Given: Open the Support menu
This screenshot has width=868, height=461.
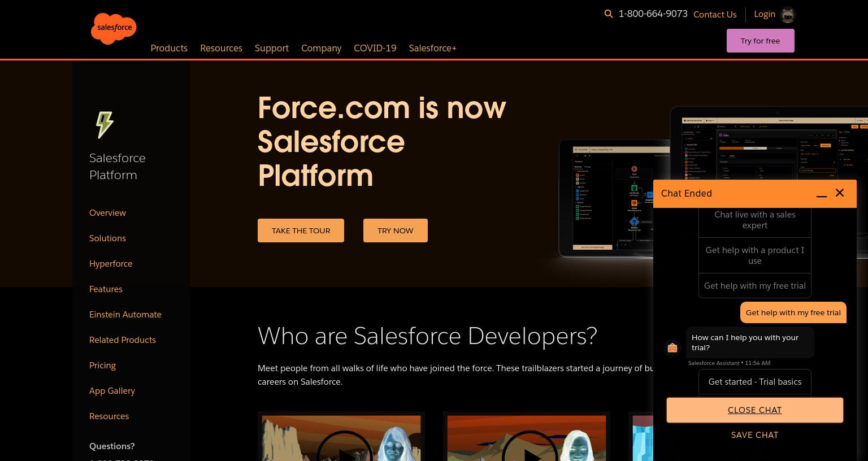Looking at the screenshot, I should pyautogui.click(x=272, y=48).
